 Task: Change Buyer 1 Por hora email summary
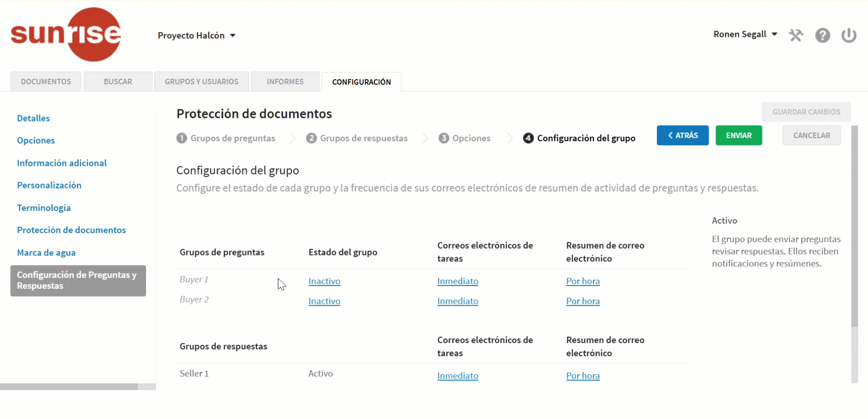click(x=583, y=281)
